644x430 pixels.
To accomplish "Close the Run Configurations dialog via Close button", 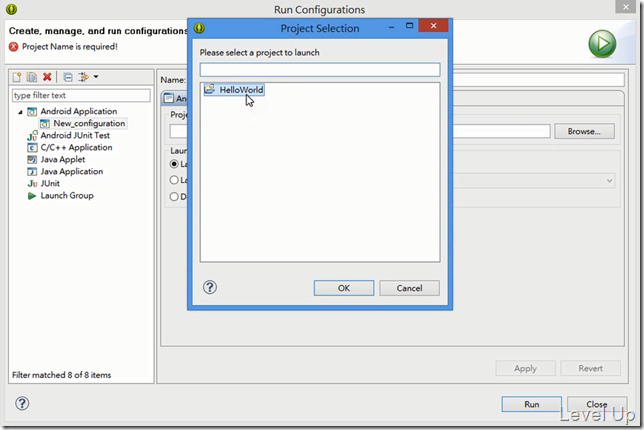I will (x=597, y=404).
